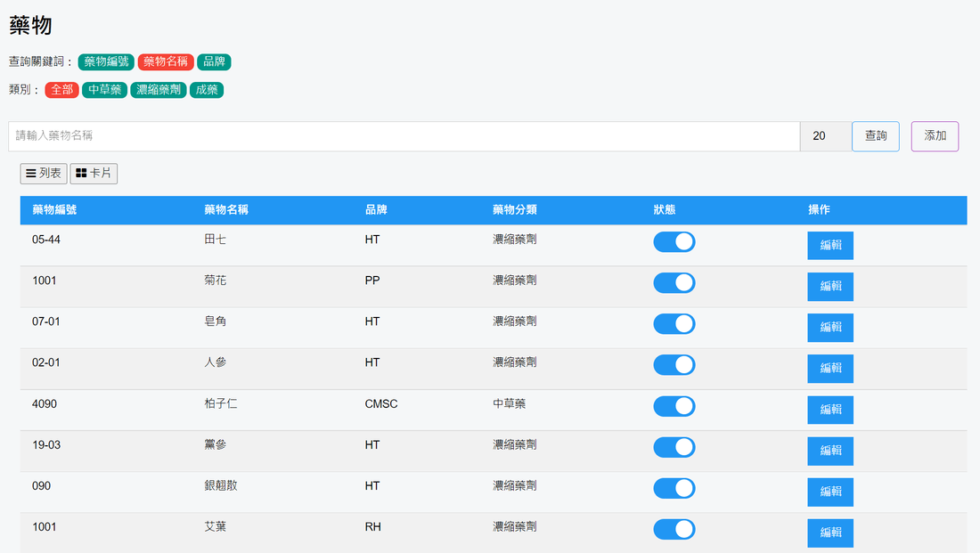Filter by 成藥 category
This screenshot has height=553, width=980.
[206, 90]
